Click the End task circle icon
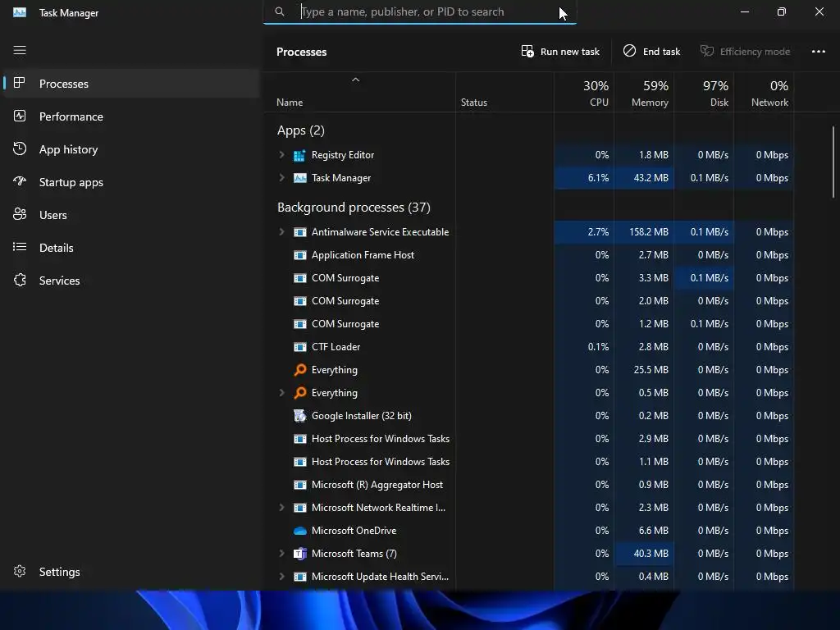The image size is (840, 630). point(629,51)
